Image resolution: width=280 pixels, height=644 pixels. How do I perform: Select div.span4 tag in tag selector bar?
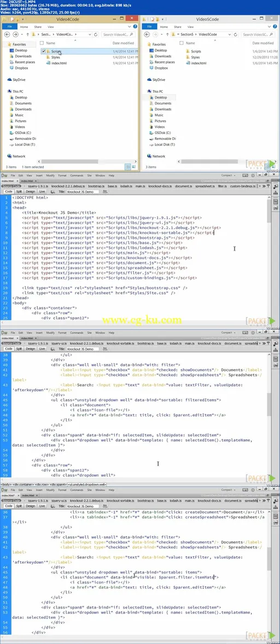coord(59,484)
